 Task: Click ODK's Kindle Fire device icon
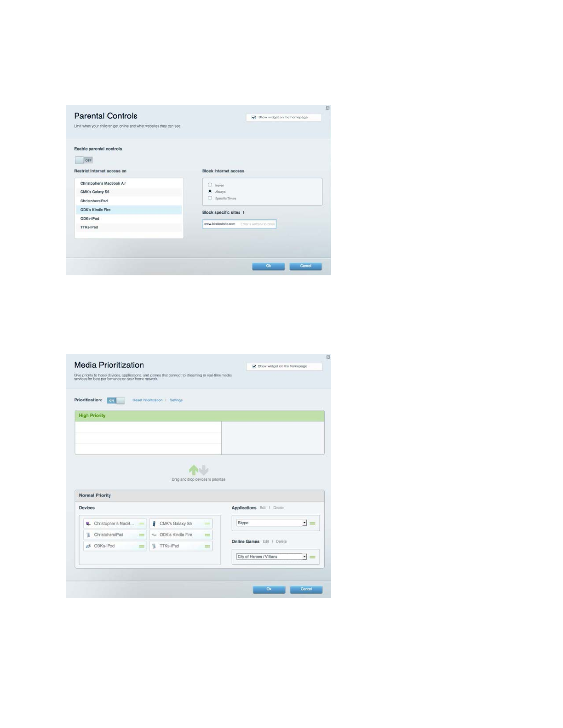click(x=154, y=535)
